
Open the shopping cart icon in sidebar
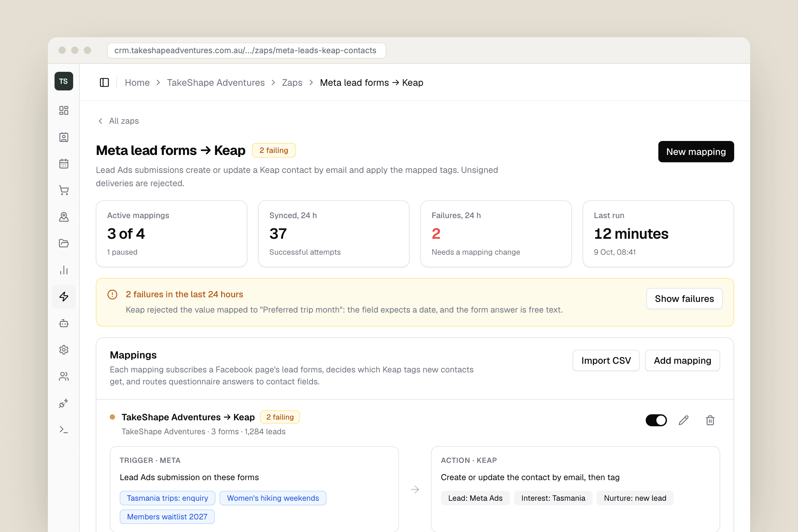pos(64,190)
